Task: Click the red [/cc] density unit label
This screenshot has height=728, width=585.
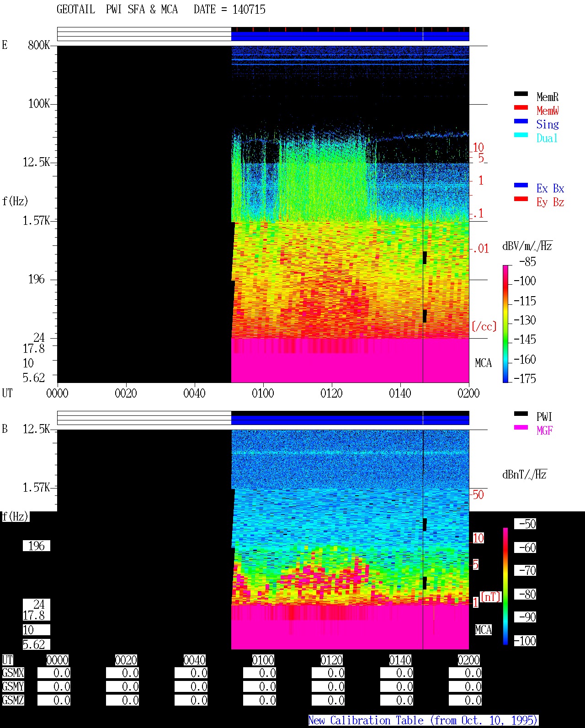Action: coord(484,327)
